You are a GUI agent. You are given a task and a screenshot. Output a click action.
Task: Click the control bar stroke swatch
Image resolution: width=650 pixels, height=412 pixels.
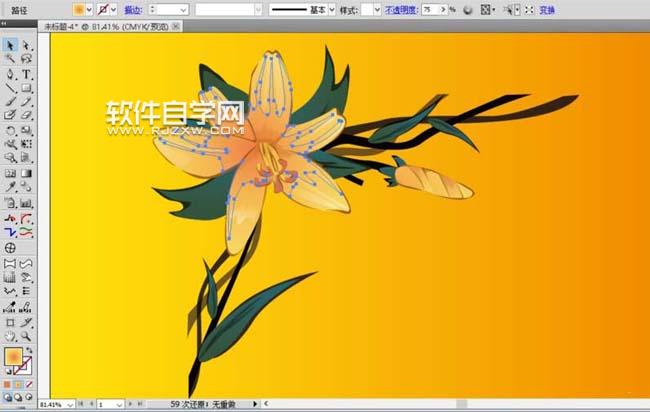click(x=103, y=10)
